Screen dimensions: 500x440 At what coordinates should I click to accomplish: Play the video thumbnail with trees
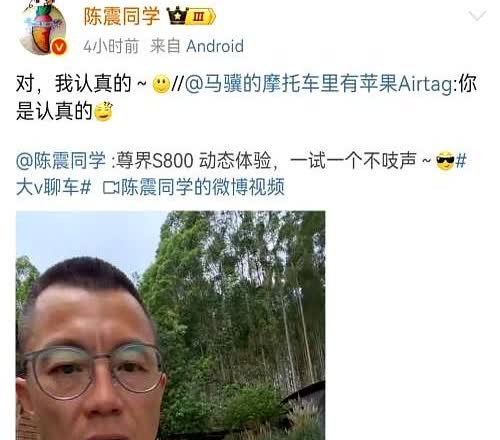click(x=170, y=325)
